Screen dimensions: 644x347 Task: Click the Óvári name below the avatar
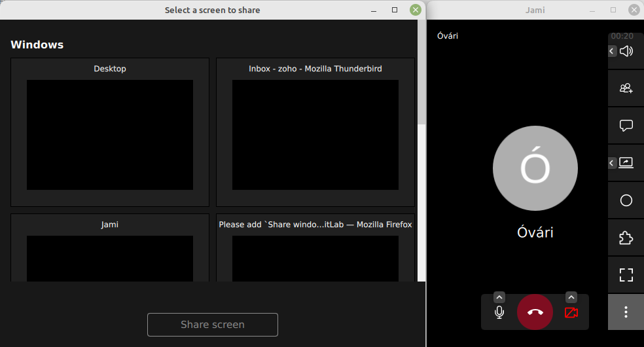535,232
